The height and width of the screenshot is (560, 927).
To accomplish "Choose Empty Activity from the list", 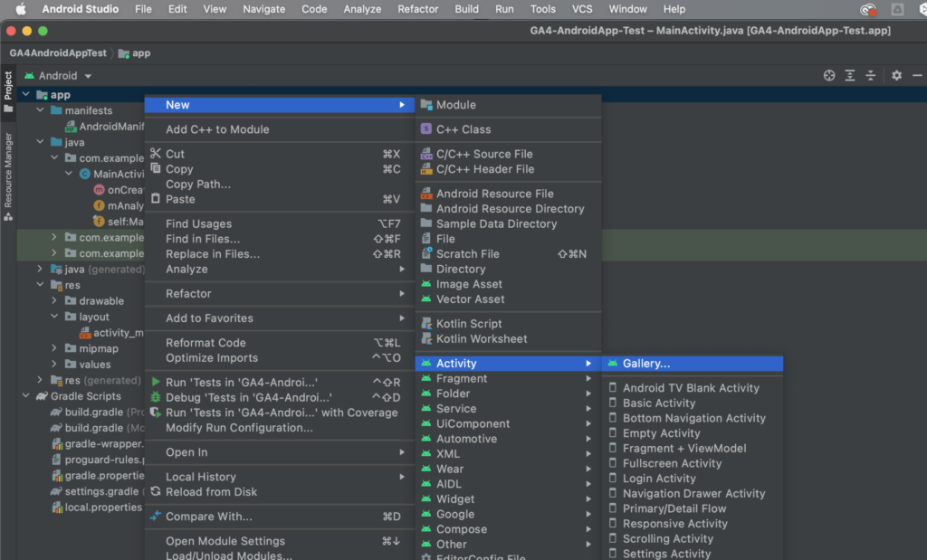I will point(661,433).
